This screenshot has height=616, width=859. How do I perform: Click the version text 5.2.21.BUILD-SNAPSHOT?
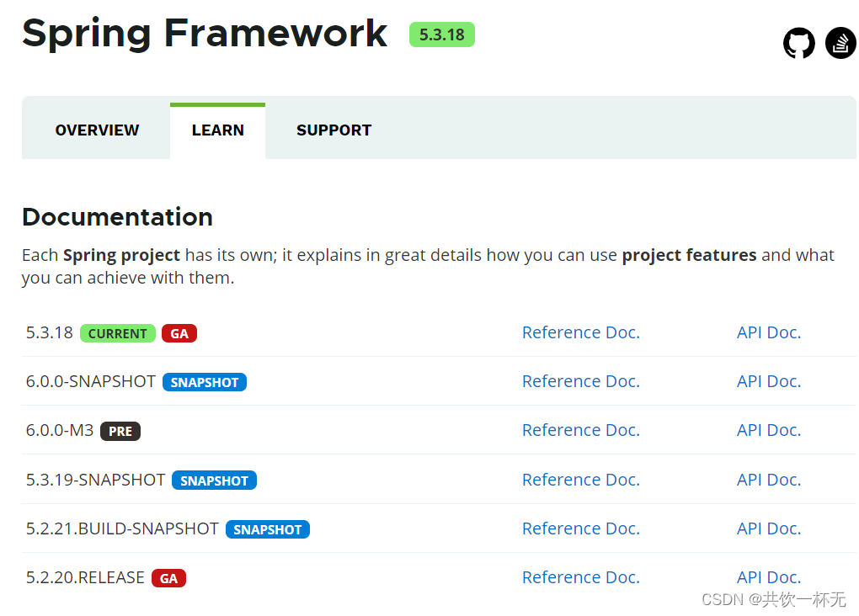(x=122, y=528)
